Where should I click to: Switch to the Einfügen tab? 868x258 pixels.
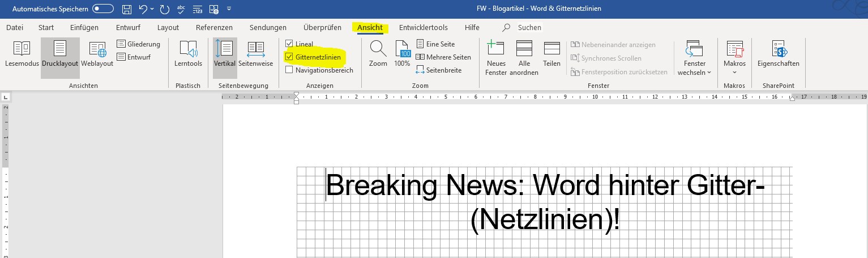pos(84,27)
